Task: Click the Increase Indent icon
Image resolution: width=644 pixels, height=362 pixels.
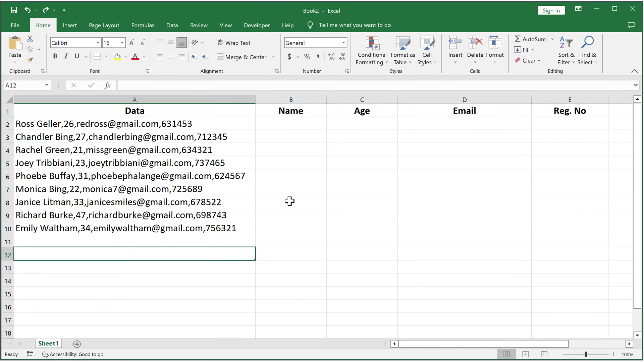Action: (x=206, y=57)
